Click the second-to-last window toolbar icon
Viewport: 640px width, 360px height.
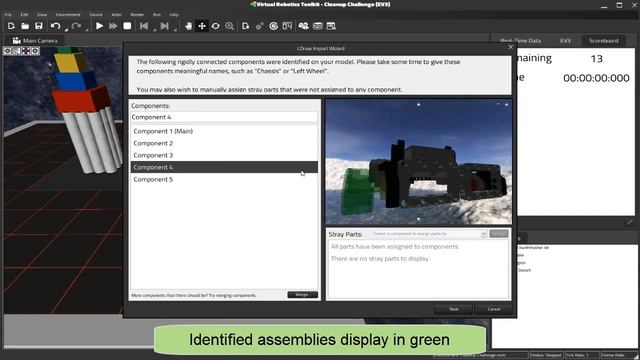click(x=317, y=26)
